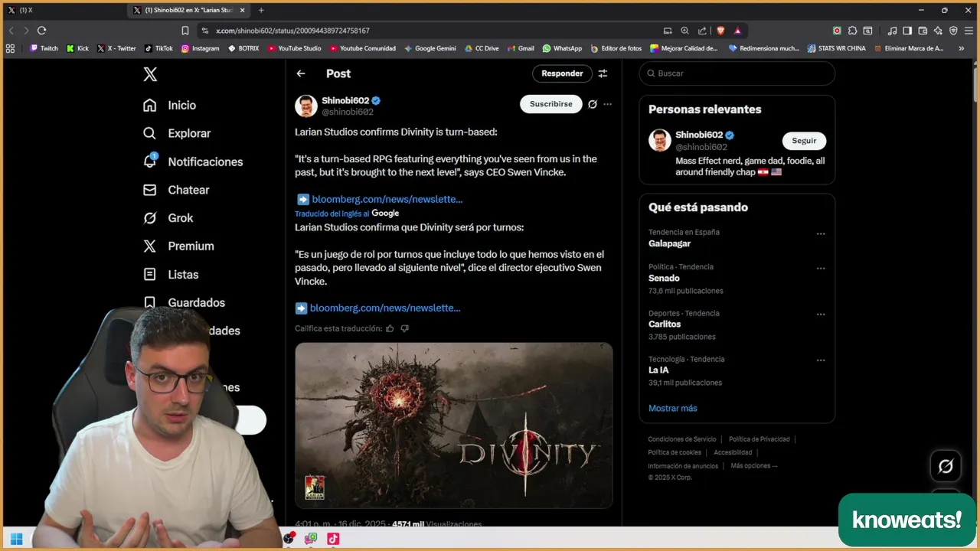Open the Divinity image in the post

pos(454,425)
